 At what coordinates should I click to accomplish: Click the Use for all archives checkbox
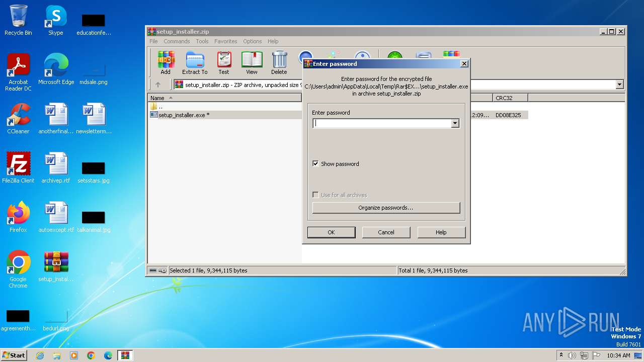pos(315,195)
